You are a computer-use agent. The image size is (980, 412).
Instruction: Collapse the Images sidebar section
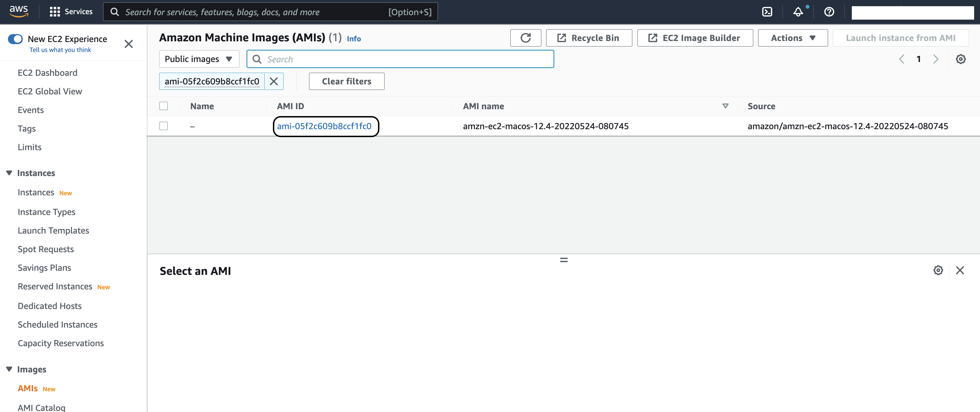(x=9, y=369)
